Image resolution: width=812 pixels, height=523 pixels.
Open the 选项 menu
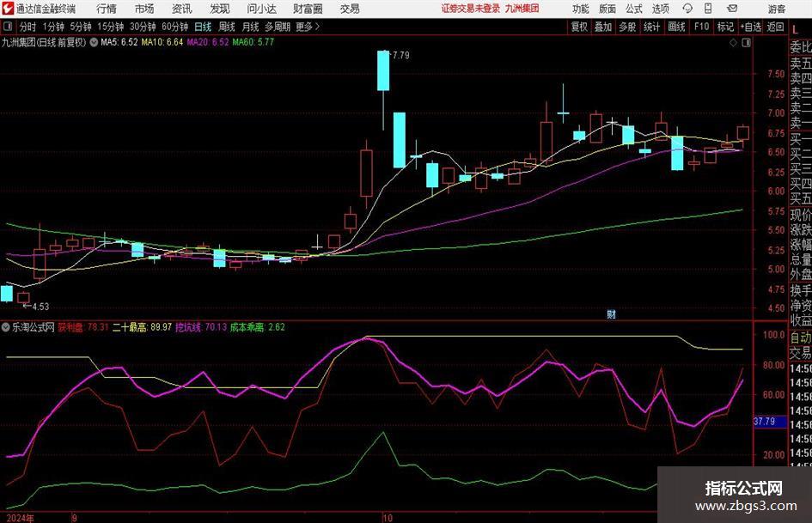661,9
